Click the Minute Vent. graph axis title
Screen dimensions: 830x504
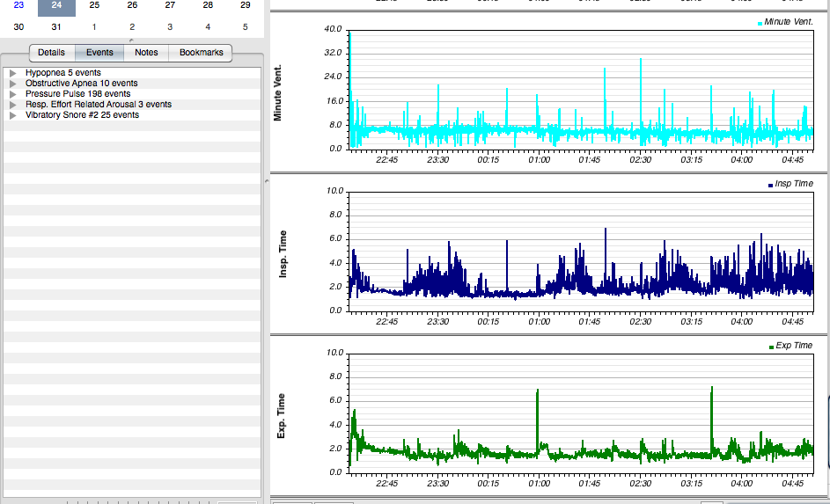point(279,91)
